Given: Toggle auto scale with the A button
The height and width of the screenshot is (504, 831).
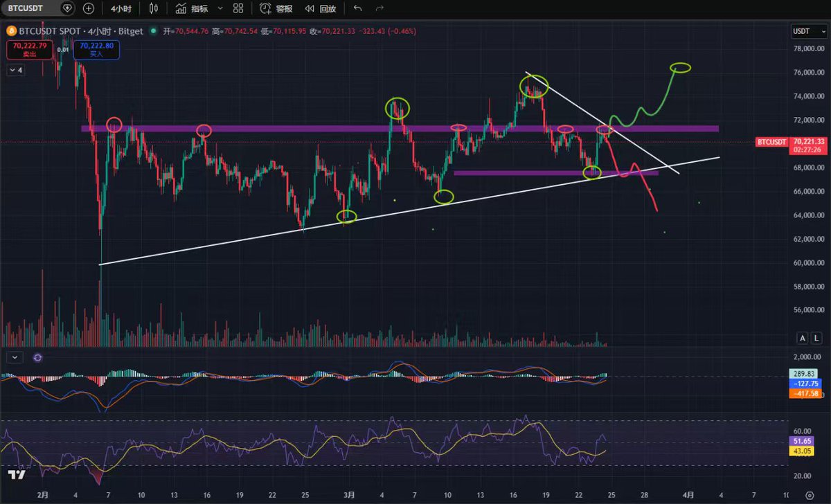Looking at the screenshot, I should (803, 338).
